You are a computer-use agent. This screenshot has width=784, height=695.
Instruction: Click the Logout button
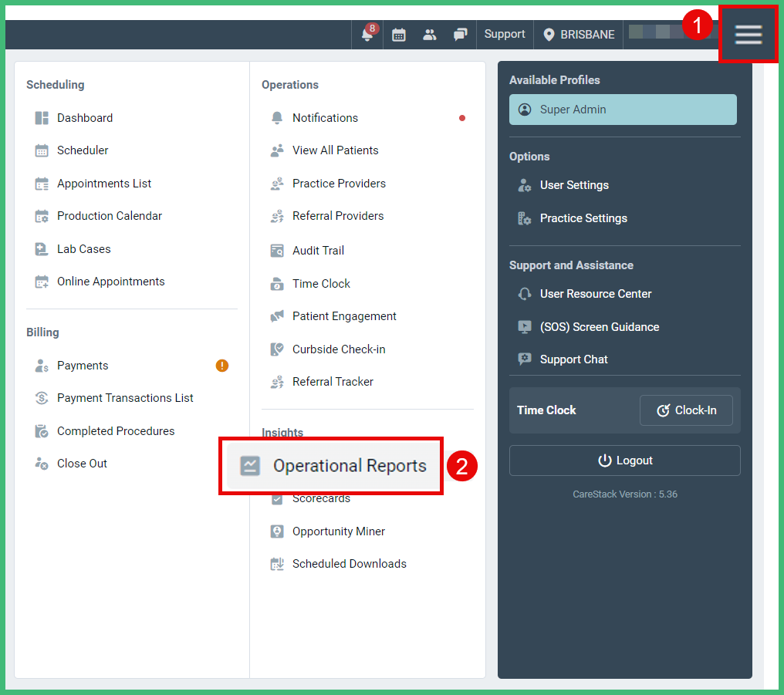click(x=624, y=461)
